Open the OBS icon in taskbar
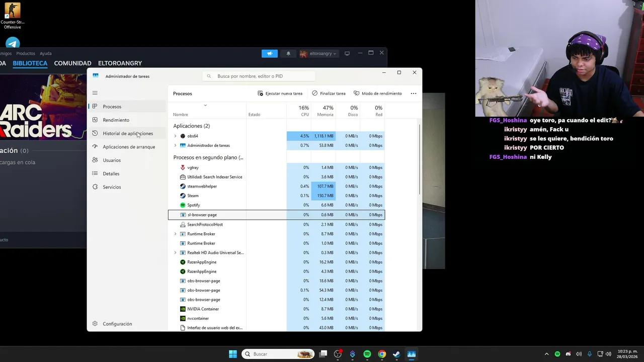 [338, 354]
